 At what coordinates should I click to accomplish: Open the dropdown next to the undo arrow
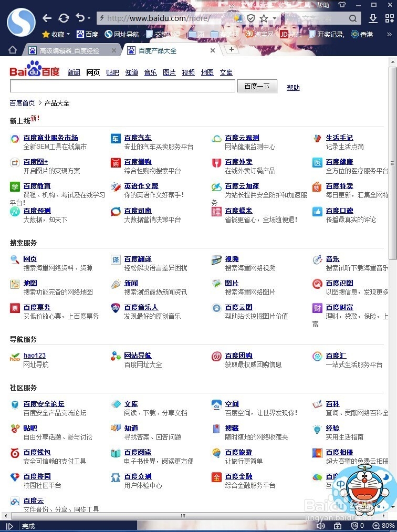click(x=89, y=18)
